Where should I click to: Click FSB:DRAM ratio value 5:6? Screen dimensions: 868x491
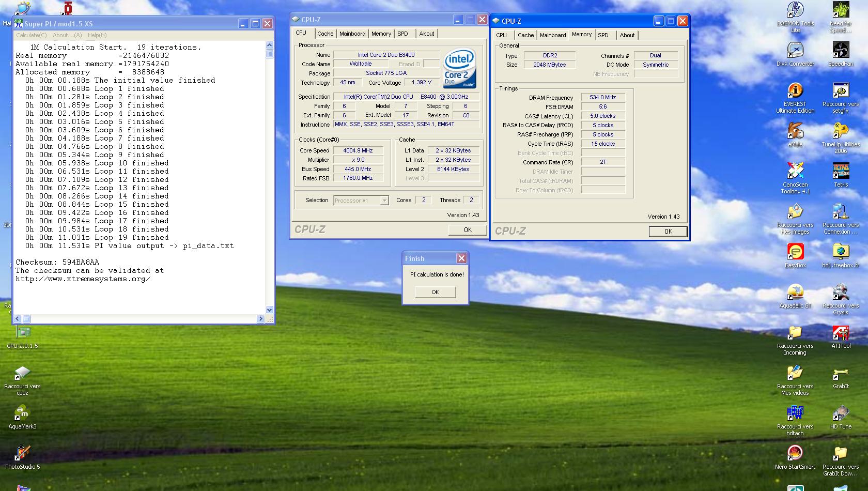[x=603, y=106]
